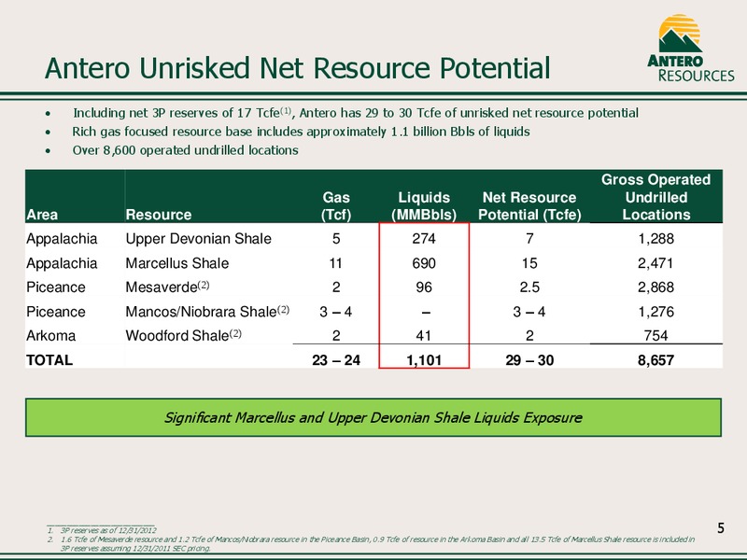Click the 'Gas (Tcf)' column header
The image size is (747, 560).
(x=336, y=206)
